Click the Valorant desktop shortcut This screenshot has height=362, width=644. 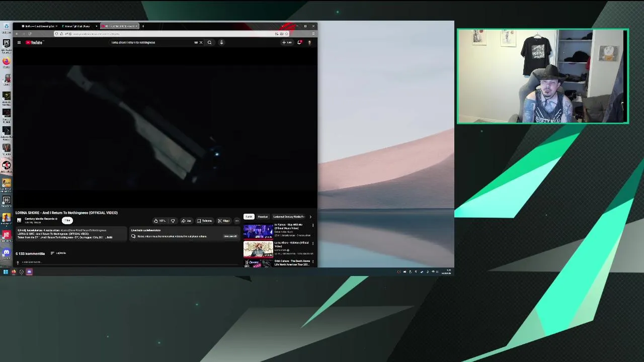[7, 148]
